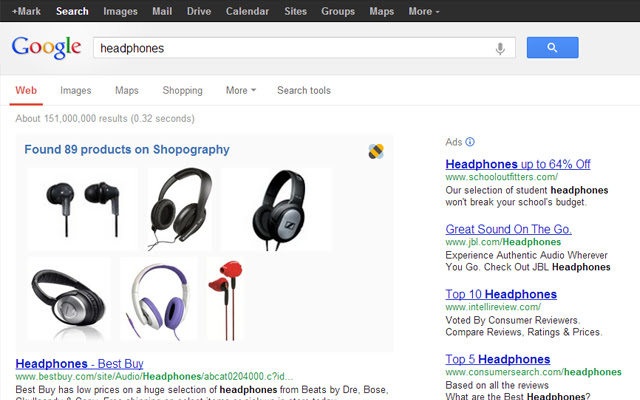
Task: Open the Top 10 Headphones ad
Action: 501,294
